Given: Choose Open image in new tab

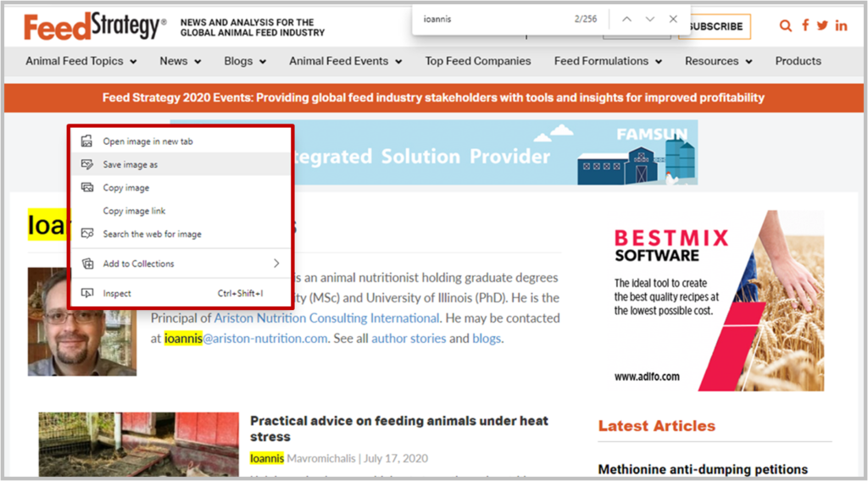Looking at the screenshot, I should point(181,141).
